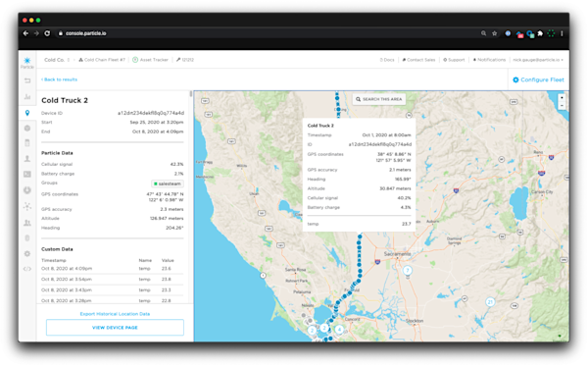Go back with browser back arrow

point(25,33)
